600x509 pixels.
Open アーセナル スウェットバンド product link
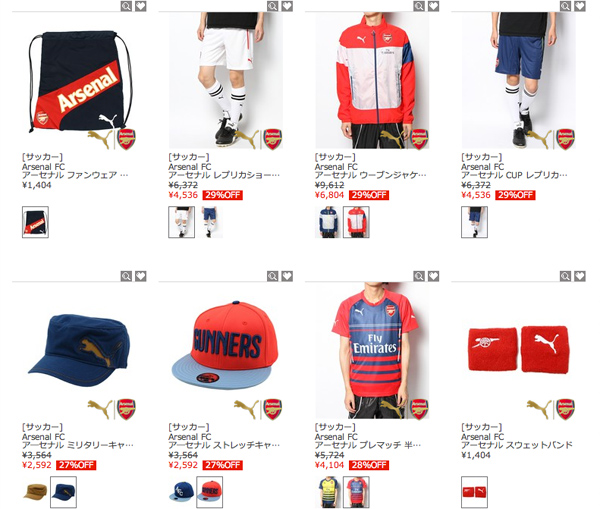(x=517, y=445)
